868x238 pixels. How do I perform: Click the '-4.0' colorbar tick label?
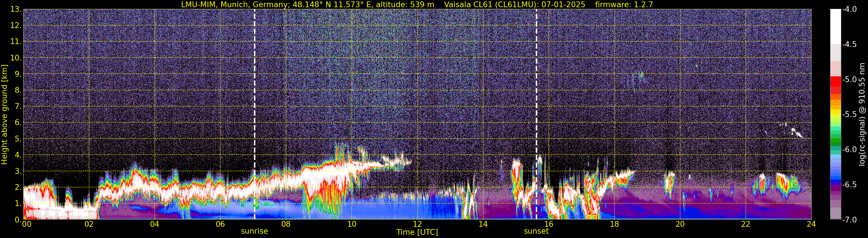point(849,10)
